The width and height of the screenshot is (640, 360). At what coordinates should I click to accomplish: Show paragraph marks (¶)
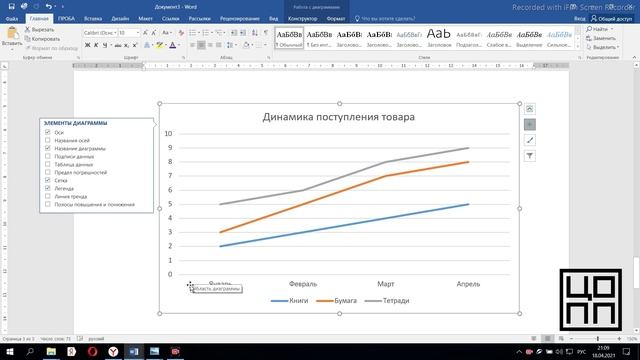coord(266,33)
